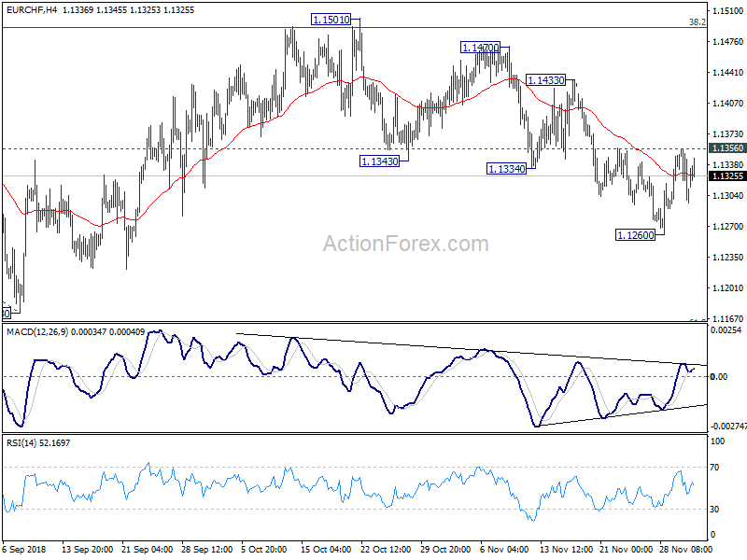This screenshot has height=560, width=747.
Task: Click the 1.16670 price axis value
Action: tap(727, 318)
